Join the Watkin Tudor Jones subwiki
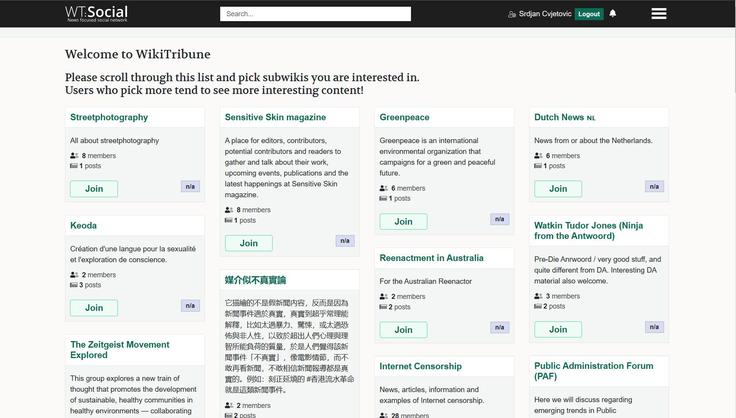Screen dimensions: 736x418 click(x=558, y=329)
